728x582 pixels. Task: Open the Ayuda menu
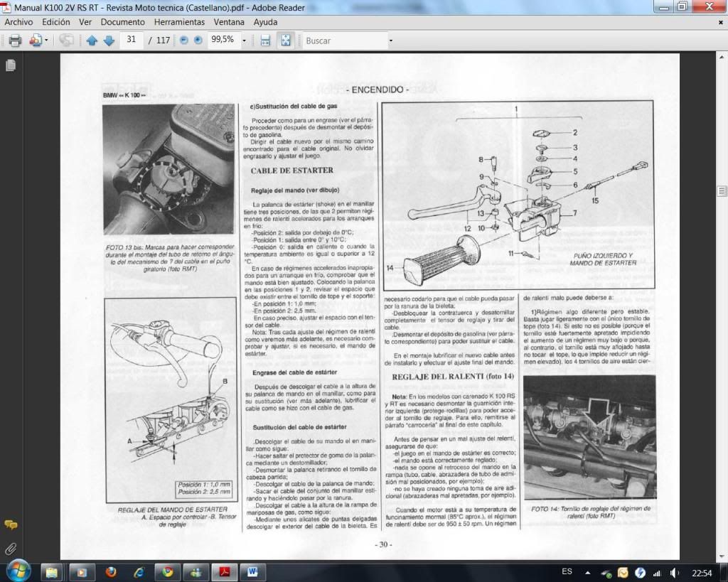[x=265, y=22]
